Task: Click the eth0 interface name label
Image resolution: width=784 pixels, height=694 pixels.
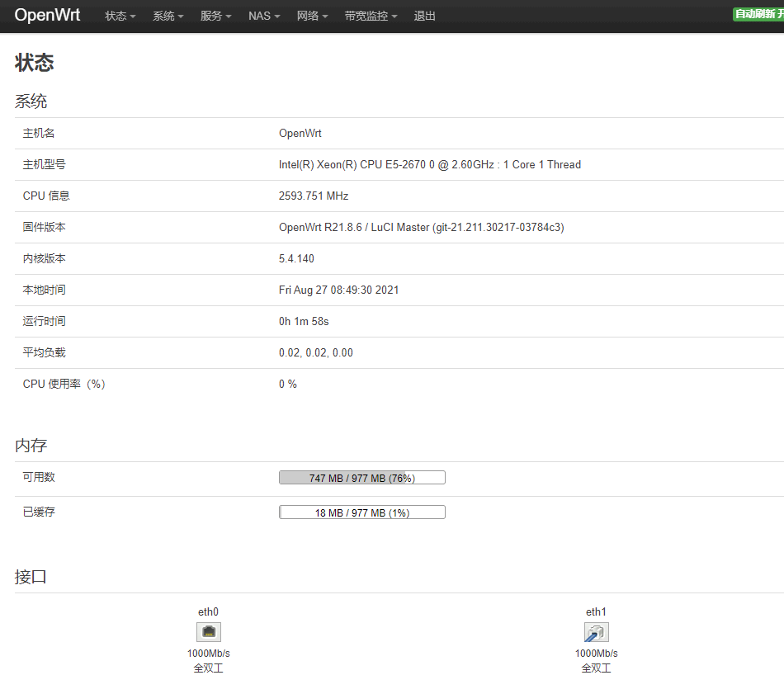Action: pos(208,612)
